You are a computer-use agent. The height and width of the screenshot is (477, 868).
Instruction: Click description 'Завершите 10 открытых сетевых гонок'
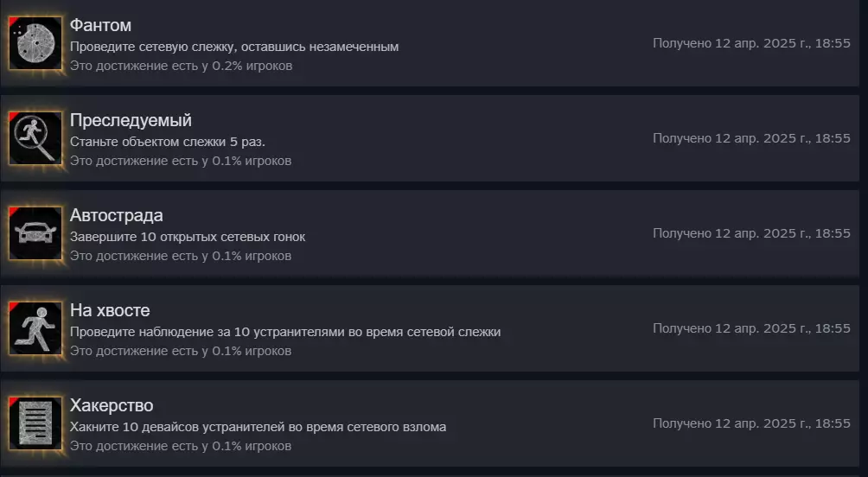[188, 237]
